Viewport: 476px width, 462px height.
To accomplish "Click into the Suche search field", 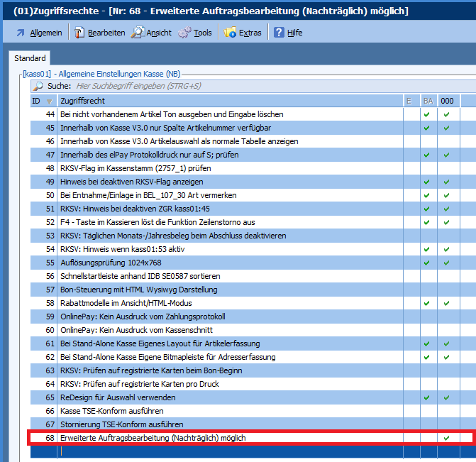I will 213,86.
